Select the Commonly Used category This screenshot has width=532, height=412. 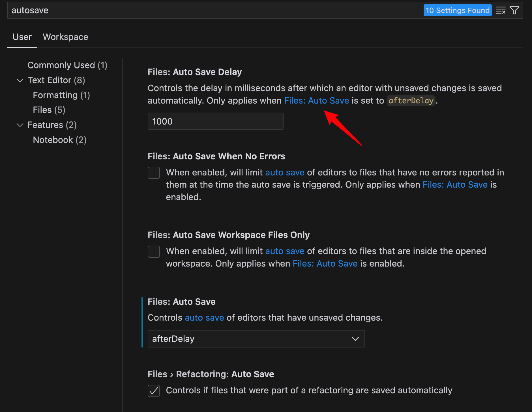click(67, 65)
